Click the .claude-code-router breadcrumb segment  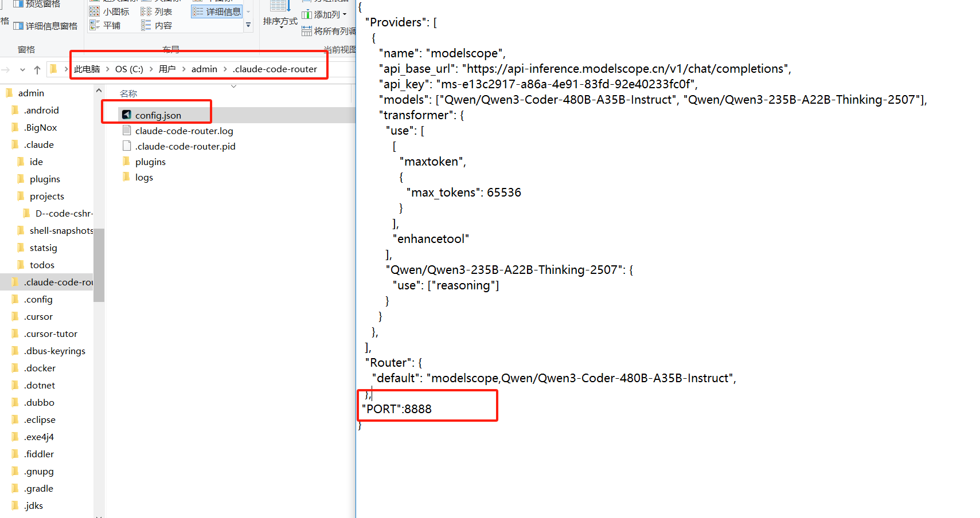[275, 69]
